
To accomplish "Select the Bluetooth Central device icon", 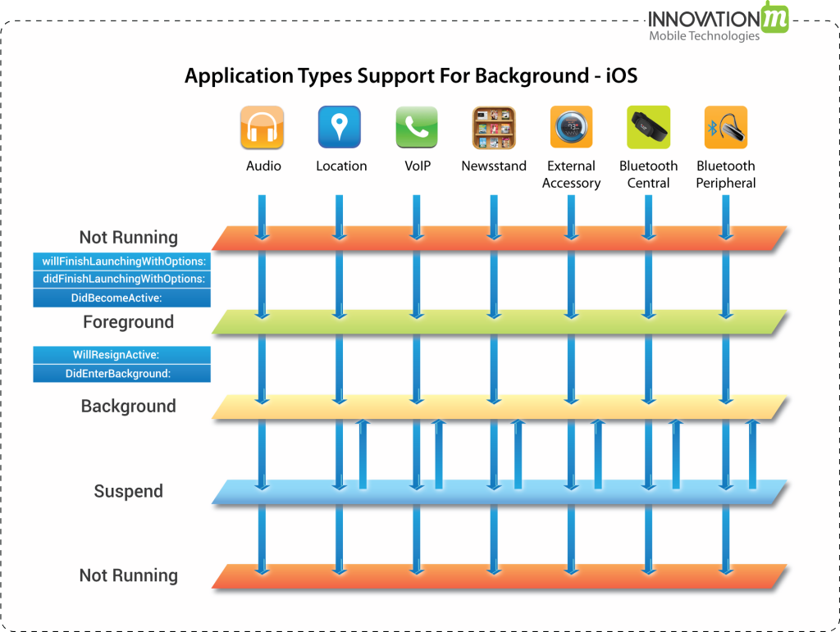I will [x=648, y=127].
